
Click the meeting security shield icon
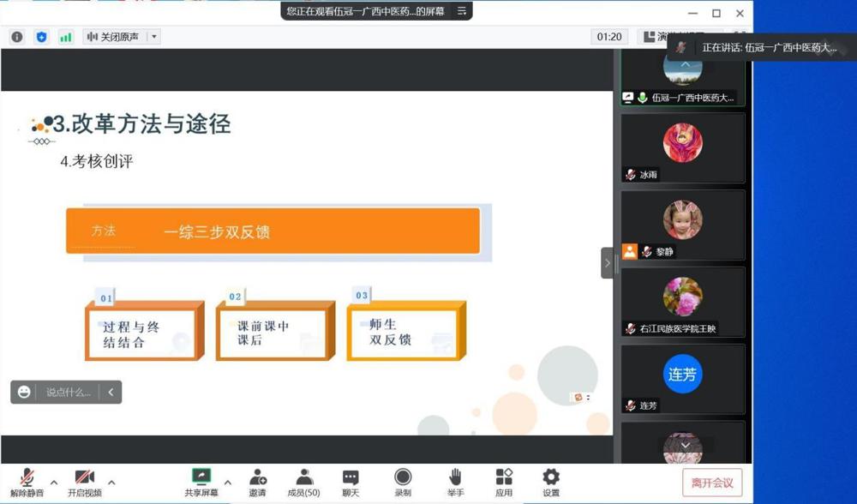(x=41, y=37)
